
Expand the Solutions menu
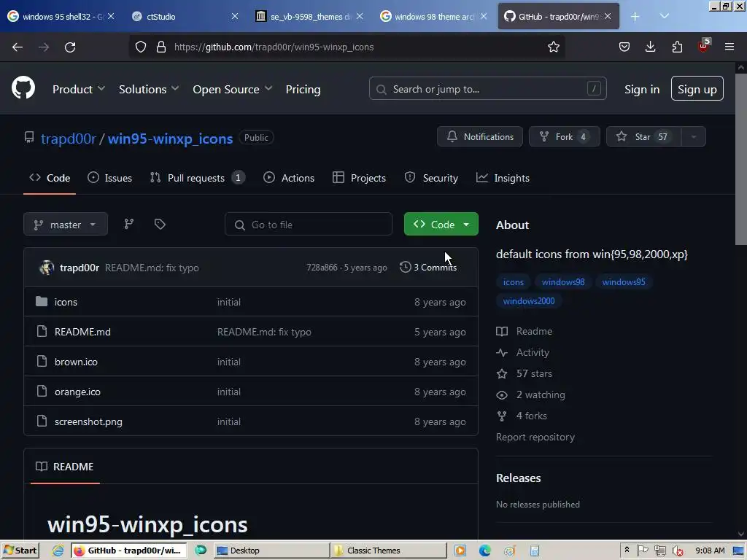149,89
